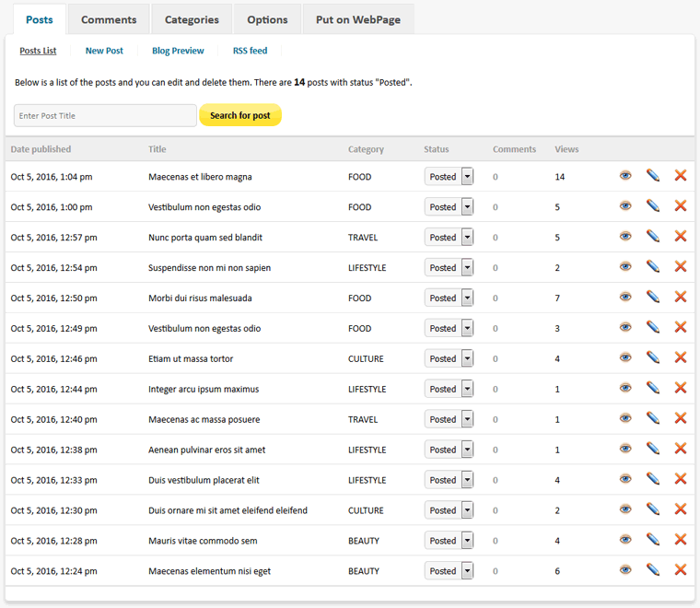Delete 'Duis vestibulum placerat elit' post
Image resolution: width=700 pixels, height=608 pixels.
681,479
